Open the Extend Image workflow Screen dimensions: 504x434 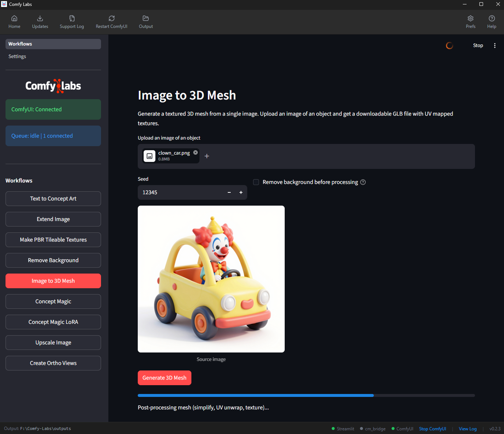[x=53, y=219]
